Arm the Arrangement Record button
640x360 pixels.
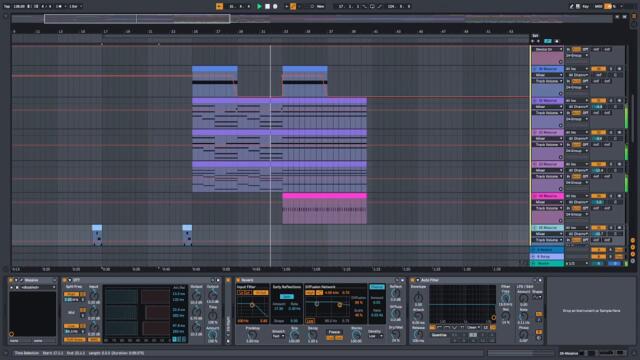tap(275, 6)
